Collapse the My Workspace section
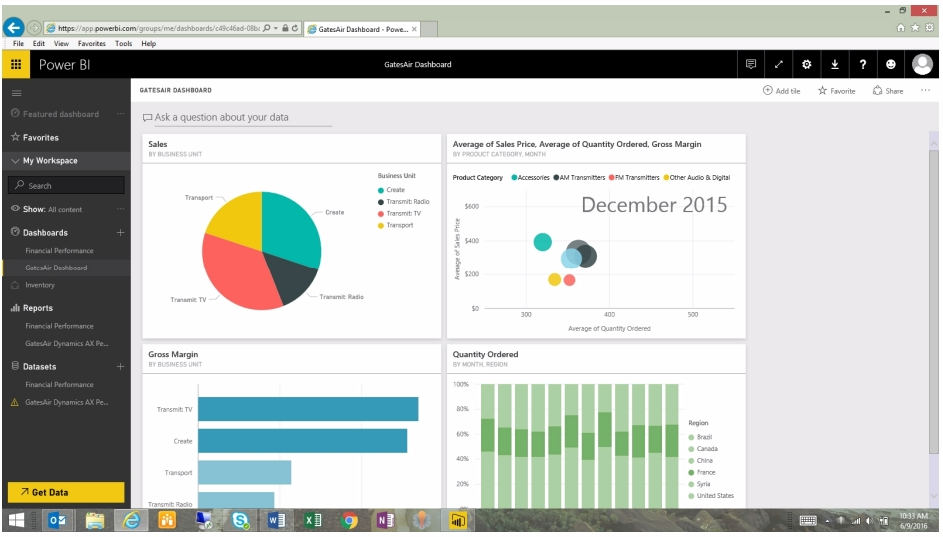943x537 pixels. point(15,161)
